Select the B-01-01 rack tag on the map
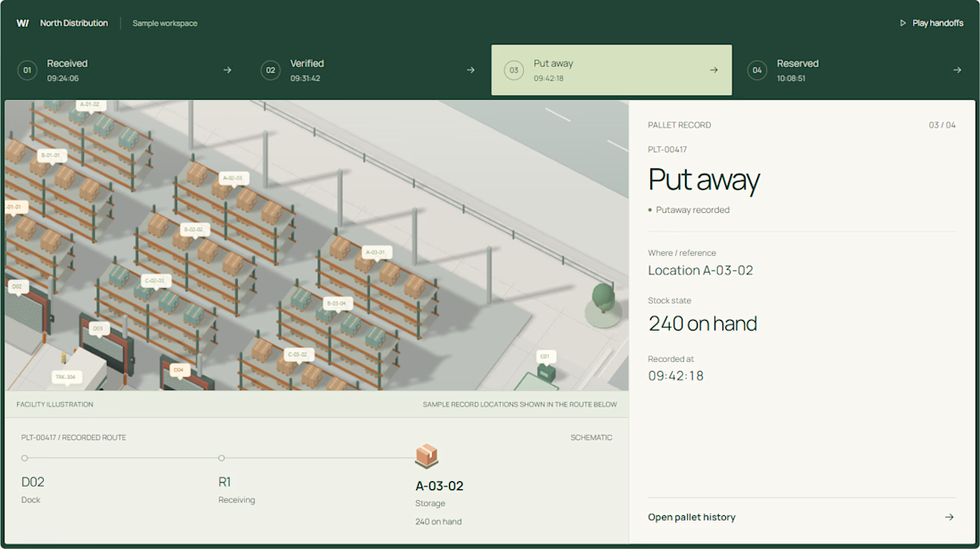Screen dimensions: 980x549 pos(51,155)
